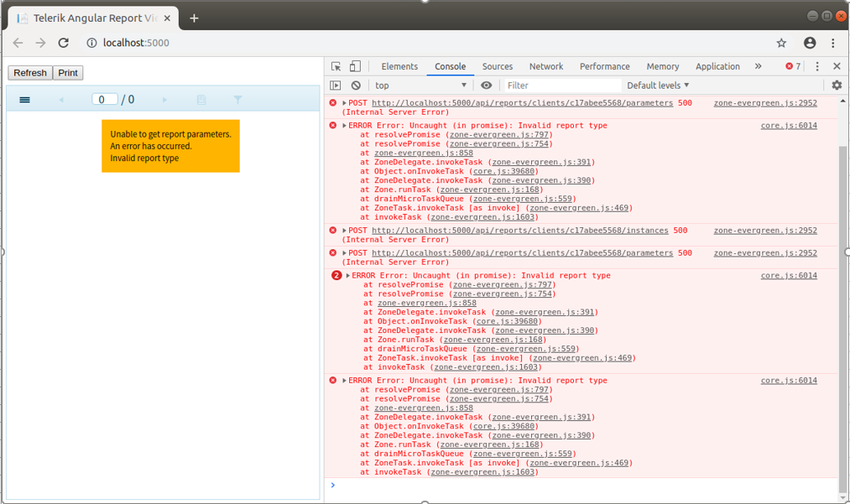Reload page with browser refresh icon
The image size is (850, 504).
pos(64,43)
